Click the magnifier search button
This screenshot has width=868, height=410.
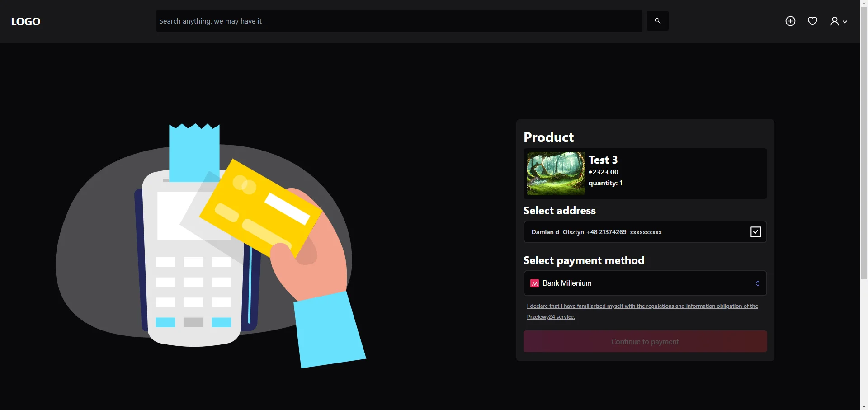click(x=657, y=21)
